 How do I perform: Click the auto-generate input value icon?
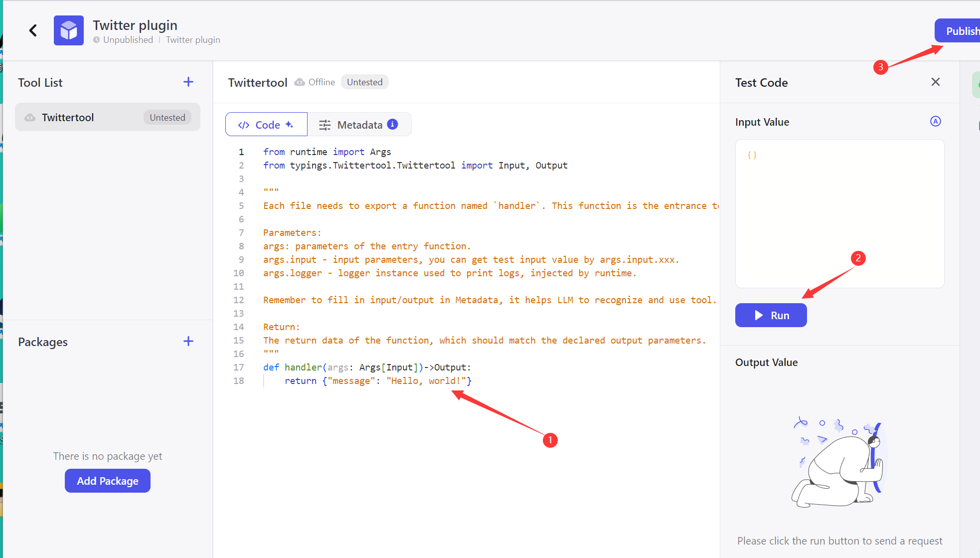936,121
